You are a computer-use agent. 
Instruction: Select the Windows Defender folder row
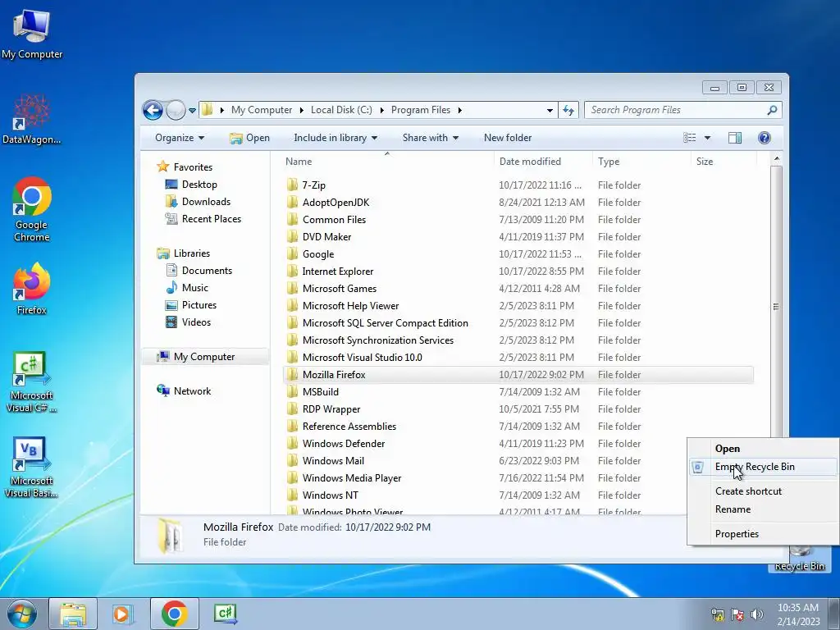pos(518,444)
